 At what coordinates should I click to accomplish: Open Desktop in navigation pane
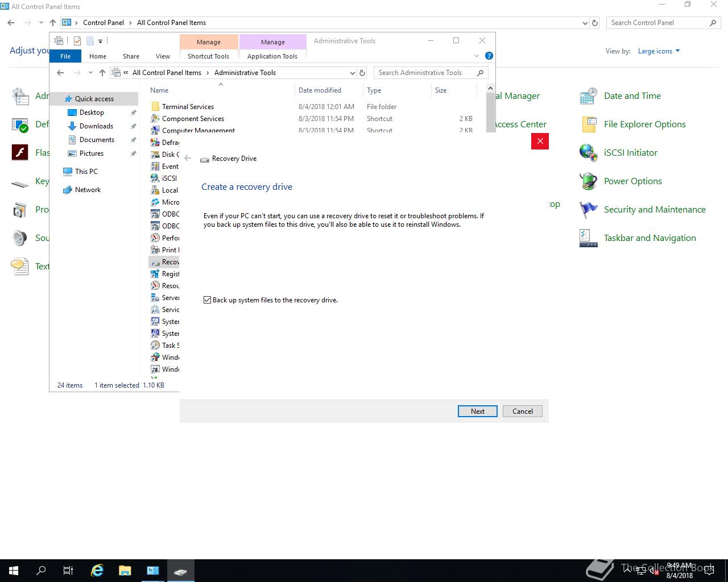92,113
